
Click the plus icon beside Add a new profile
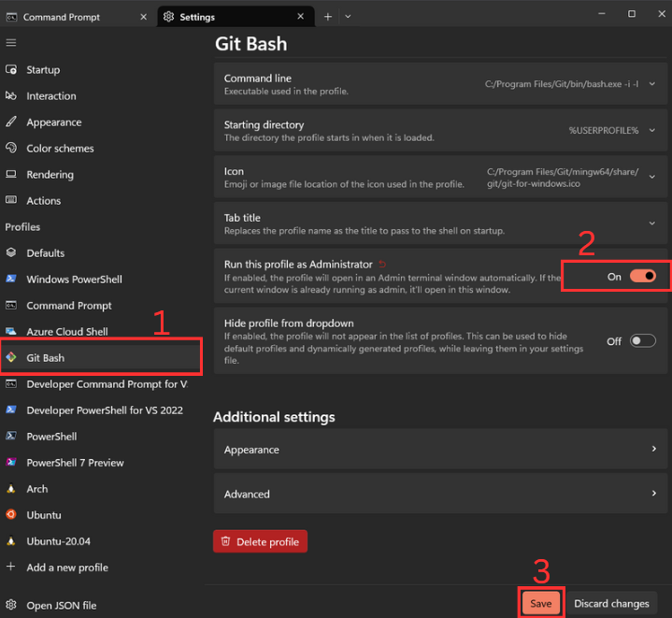click(11, 567)
